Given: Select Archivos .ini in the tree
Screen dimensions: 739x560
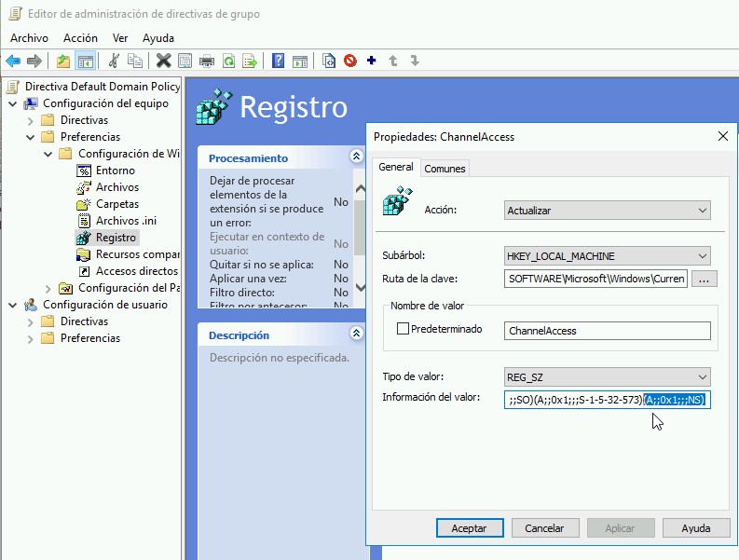Looking at the screenshot, I should (126, 221).
